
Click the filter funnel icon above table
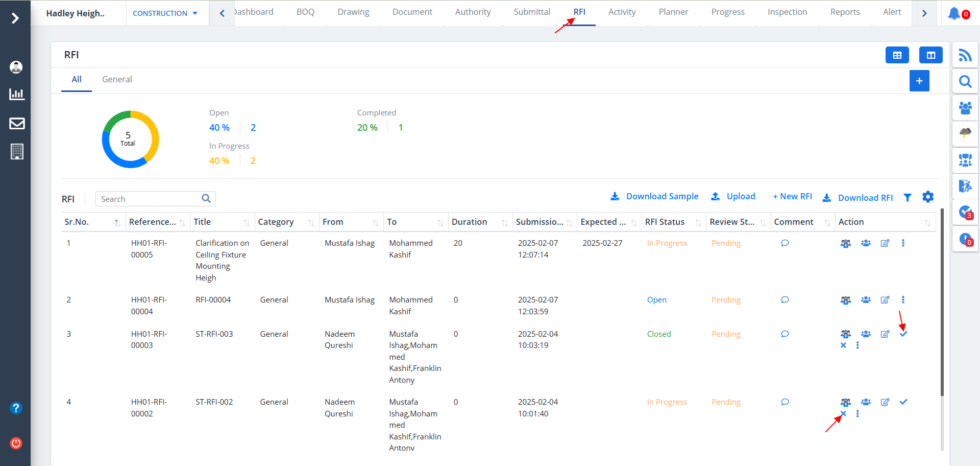[907, 198]
